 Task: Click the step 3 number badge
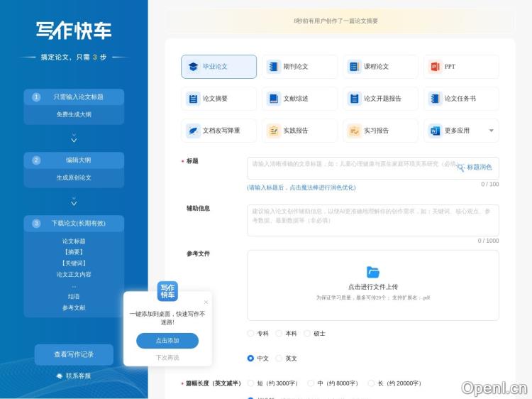(36, 224)
